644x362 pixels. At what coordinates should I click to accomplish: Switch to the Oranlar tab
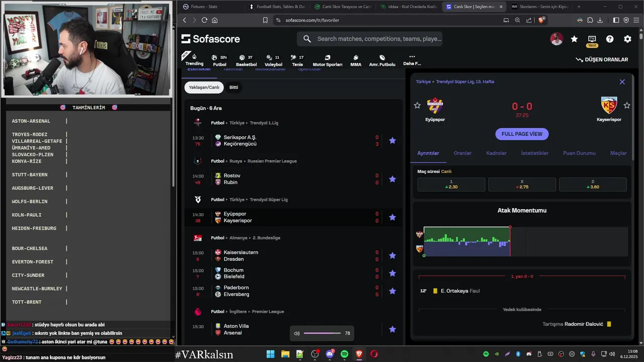(x=462, y=153)
